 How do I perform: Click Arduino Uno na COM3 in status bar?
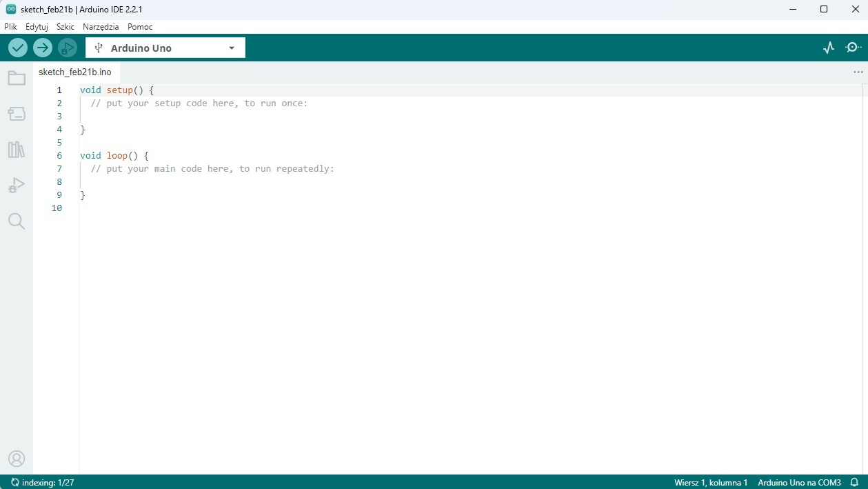(799, 482)
